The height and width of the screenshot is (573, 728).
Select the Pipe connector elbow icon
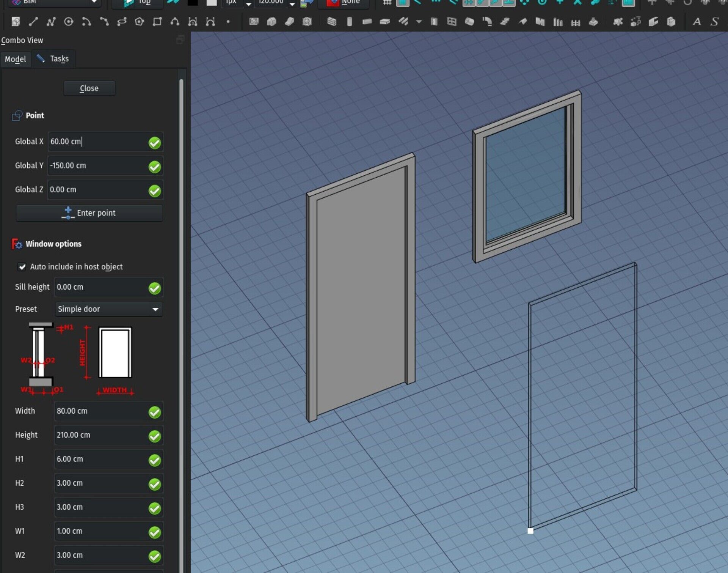(487, 22)
